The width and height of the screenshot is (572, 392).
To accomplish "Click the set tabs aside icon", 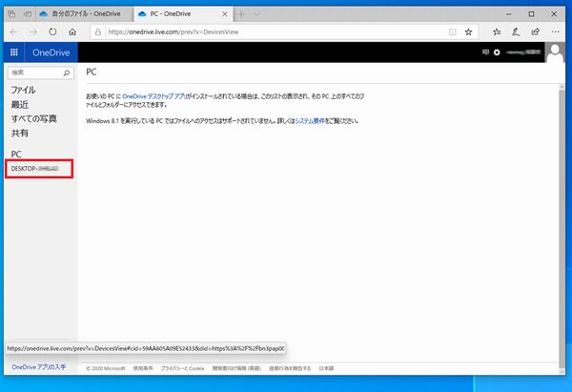I will click(27, 14).
